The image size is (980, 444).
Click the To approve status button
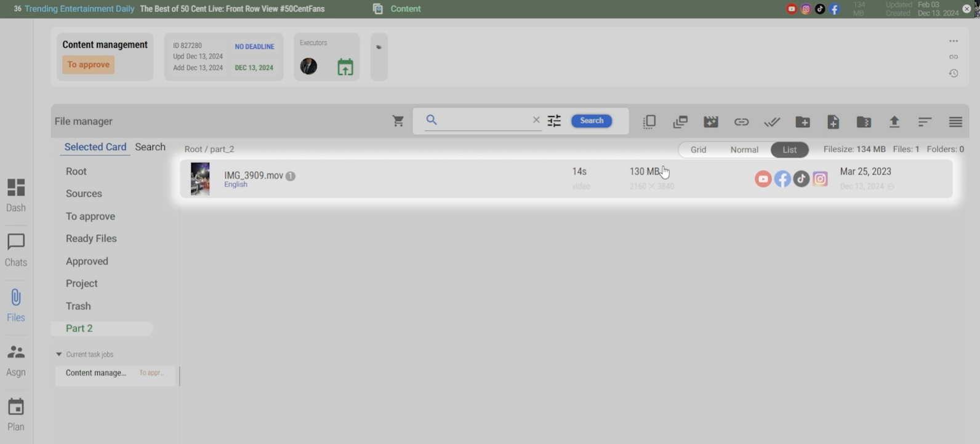pyautogui.click(x=88, y=65)
